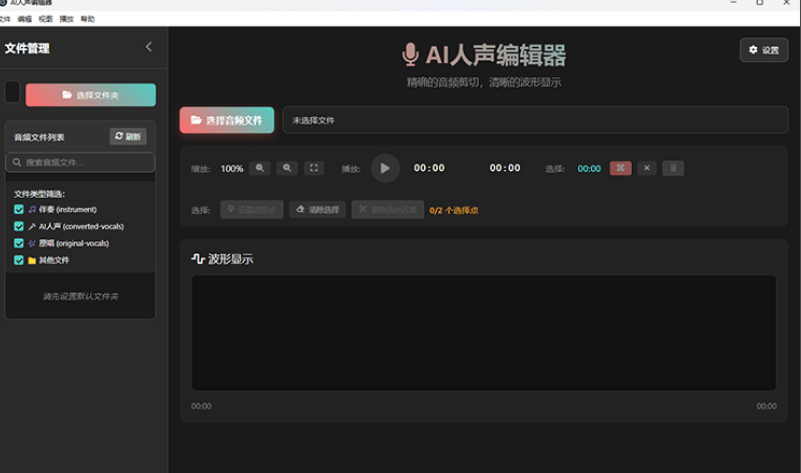Viewport: 801px width, 473px height.
Task: Click the X cancel-selection button
Action: (x=647, y=168)
